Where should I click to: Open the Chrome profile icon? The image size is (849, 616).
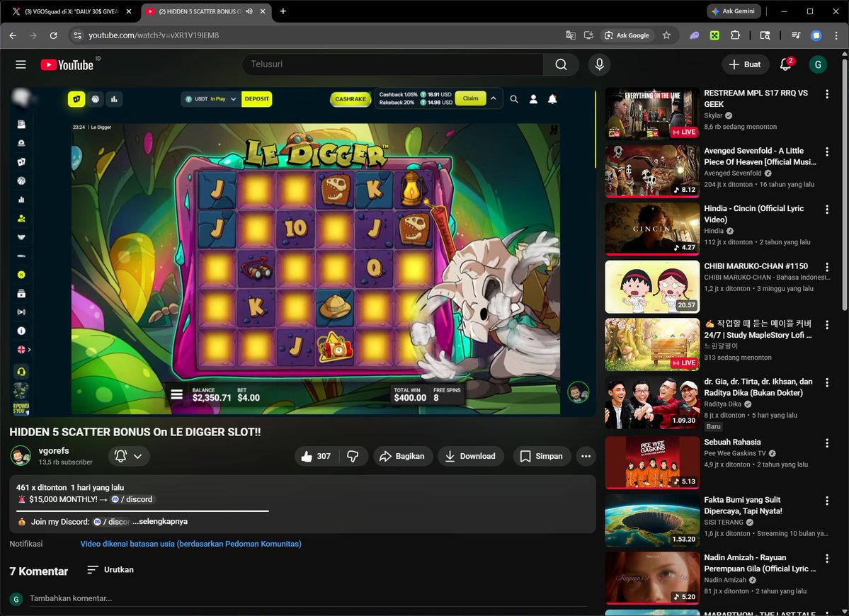[816, 35]
